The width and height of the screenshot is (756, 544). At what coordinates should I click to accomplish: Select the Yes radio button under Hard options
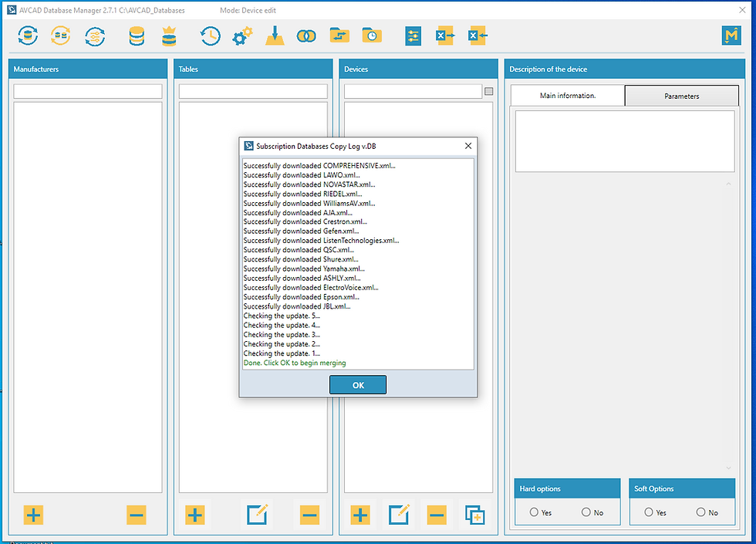(x=533, y=512)
